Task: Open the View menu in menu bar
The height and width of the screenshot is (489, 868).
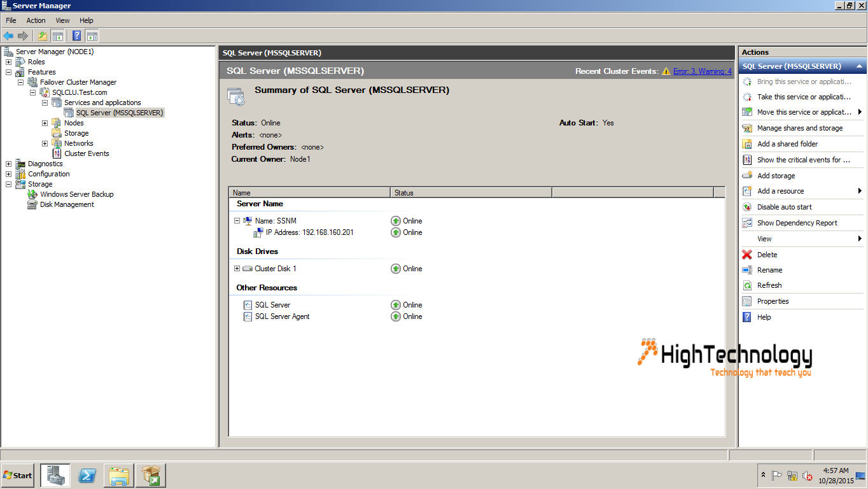Action: [x=62, y=20]
